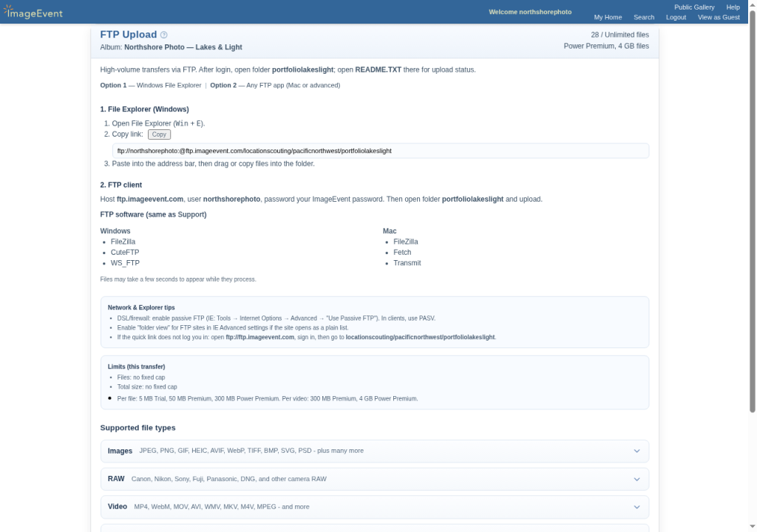The height and width of the screenshot is (532, 757).
Task: Click WS_FTP list item
Action: tap(125, 263)
